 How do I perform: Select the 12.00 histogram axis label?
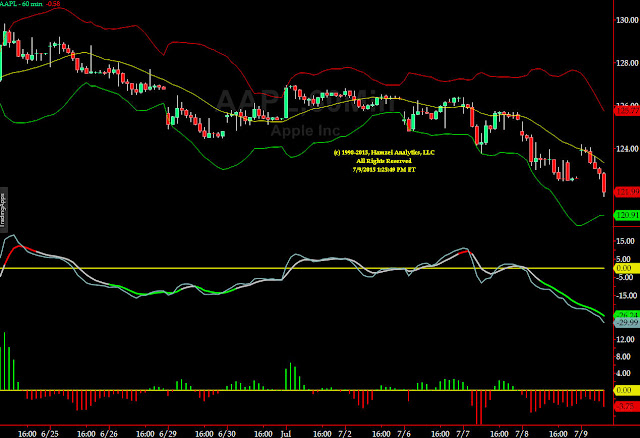pyautogui.click(x=627, y=339)
